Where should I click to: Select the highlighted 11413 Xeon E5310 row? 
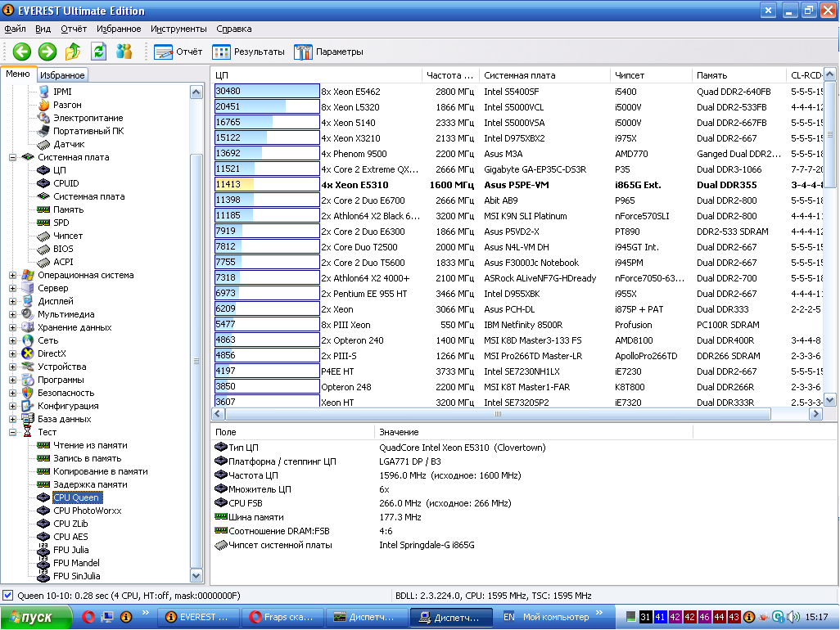[517, 185]
